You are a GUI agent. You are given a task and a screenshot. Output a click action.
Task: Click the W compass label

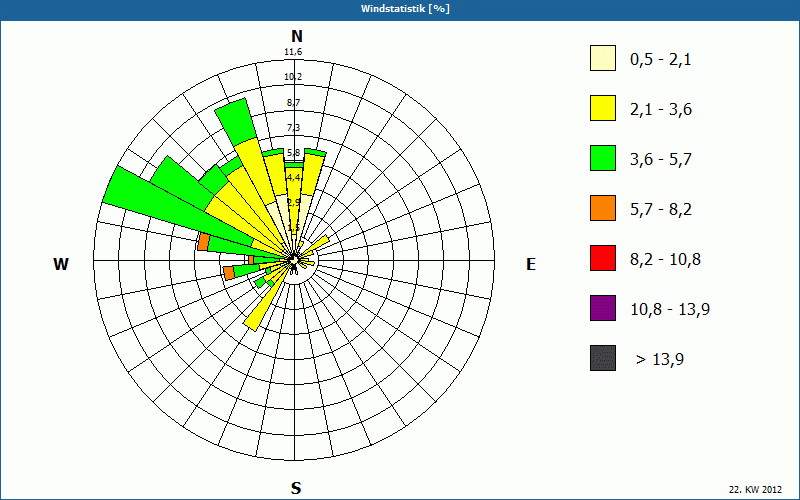click(61, 264)
